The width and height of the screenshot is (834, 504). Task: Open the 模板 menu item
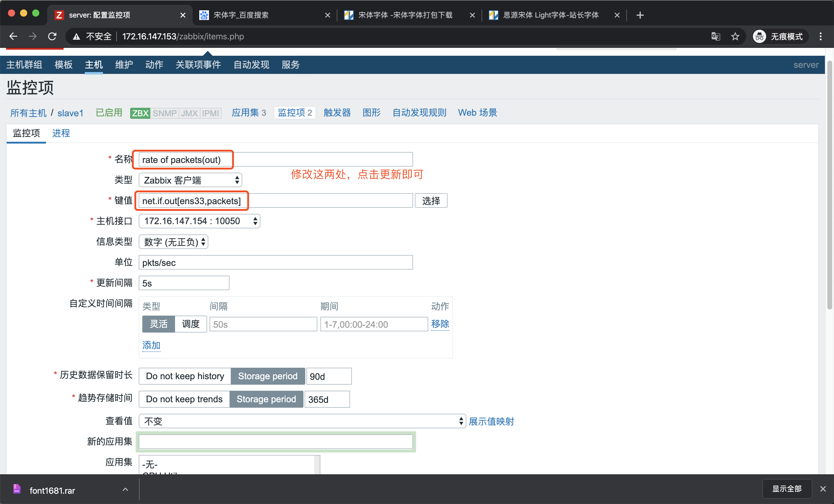click(x=63, y=65)
